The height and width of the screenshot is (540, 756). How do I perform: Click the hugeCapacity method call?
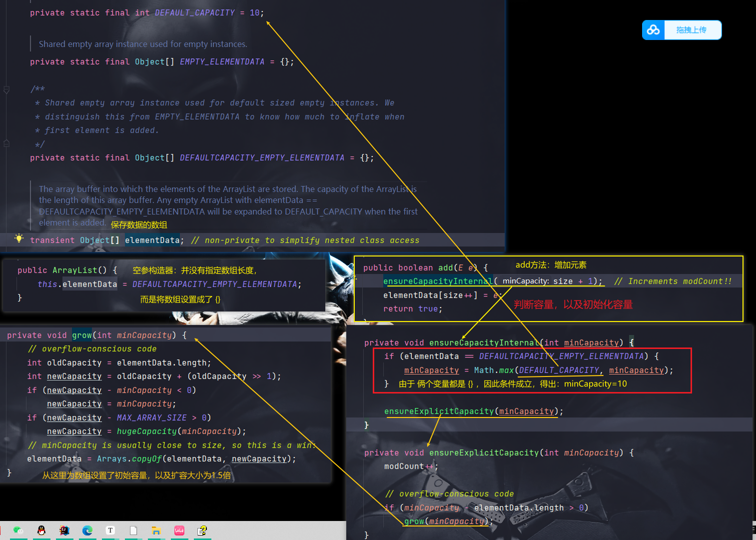[146, 431]
